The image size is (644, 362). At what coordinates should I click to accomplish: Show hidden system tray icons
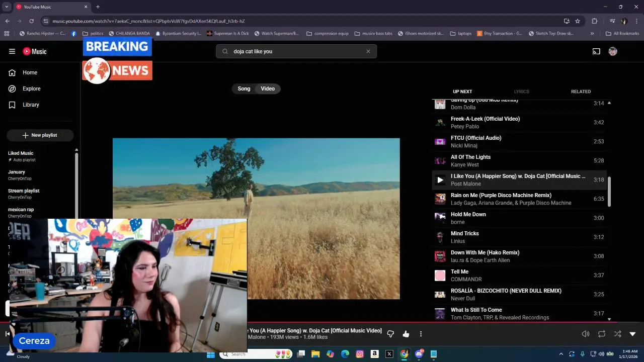[x=561, y=354]
